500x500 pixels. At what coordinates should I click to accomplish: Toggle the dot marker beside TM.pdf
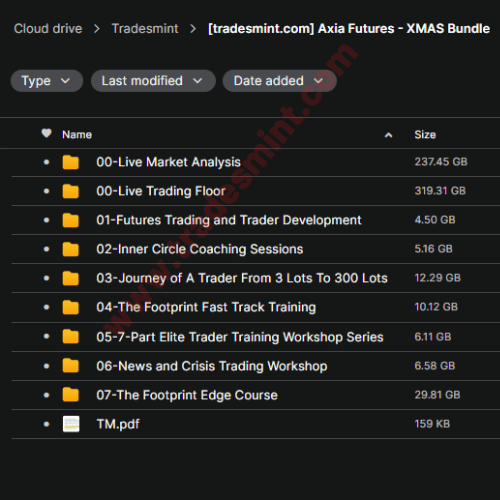point(46,424)
